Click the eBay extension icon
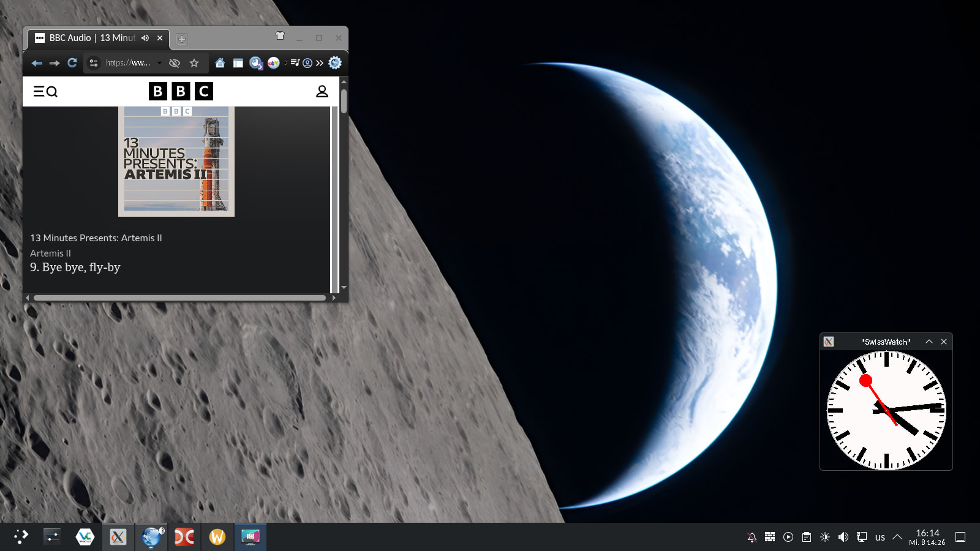The image size is (980, 551). pos(274,63)
